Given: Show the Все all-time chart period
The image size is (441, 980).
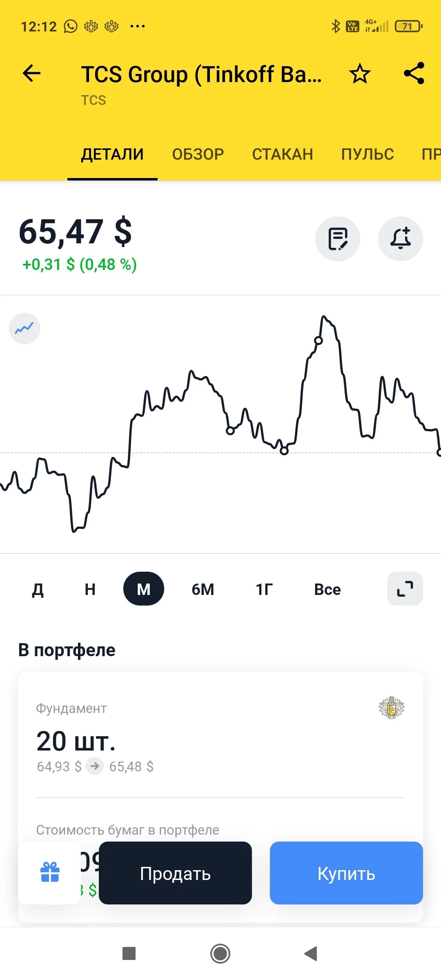Looking at the screenshot, I should click(x=327, y=589).
